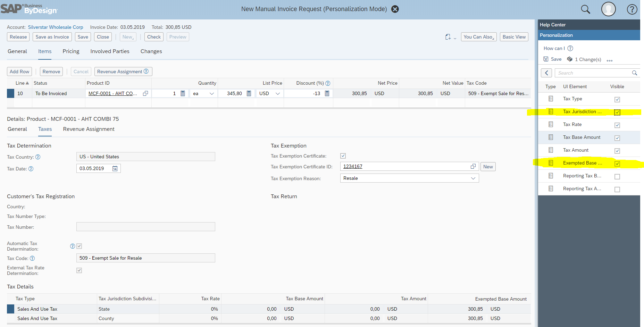Open calculator icon next to Quantity field

point(183,93)
